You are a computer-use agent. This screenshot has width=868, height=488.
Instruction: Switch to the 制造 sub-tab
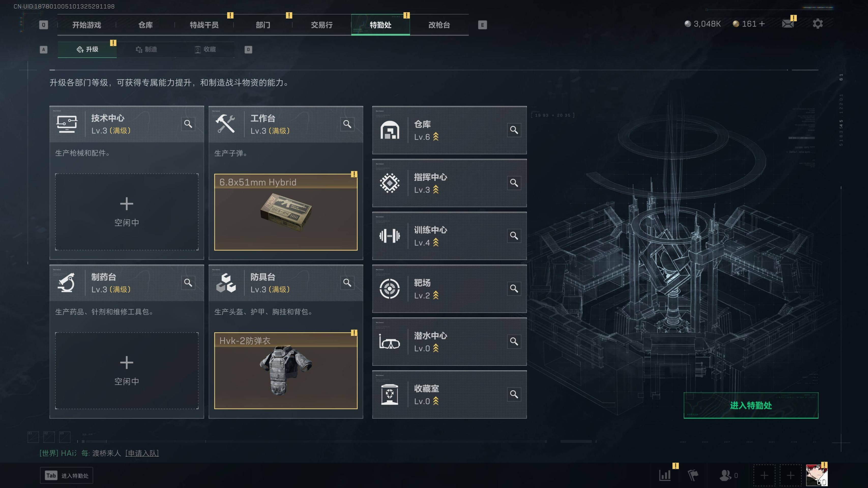[146, 50]
